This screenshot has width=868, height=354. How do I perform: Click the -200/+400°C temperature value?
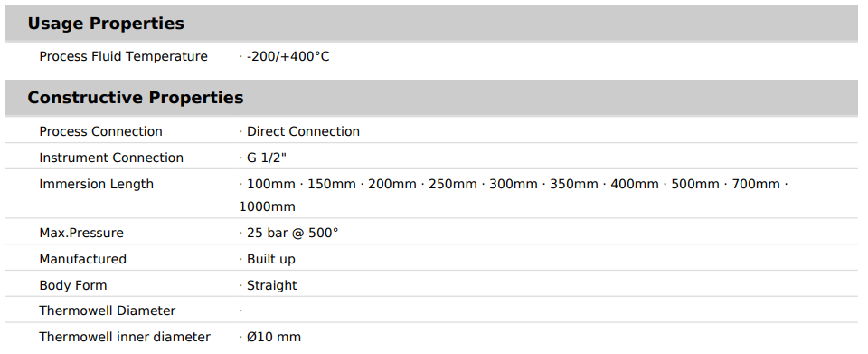(288, 56)
